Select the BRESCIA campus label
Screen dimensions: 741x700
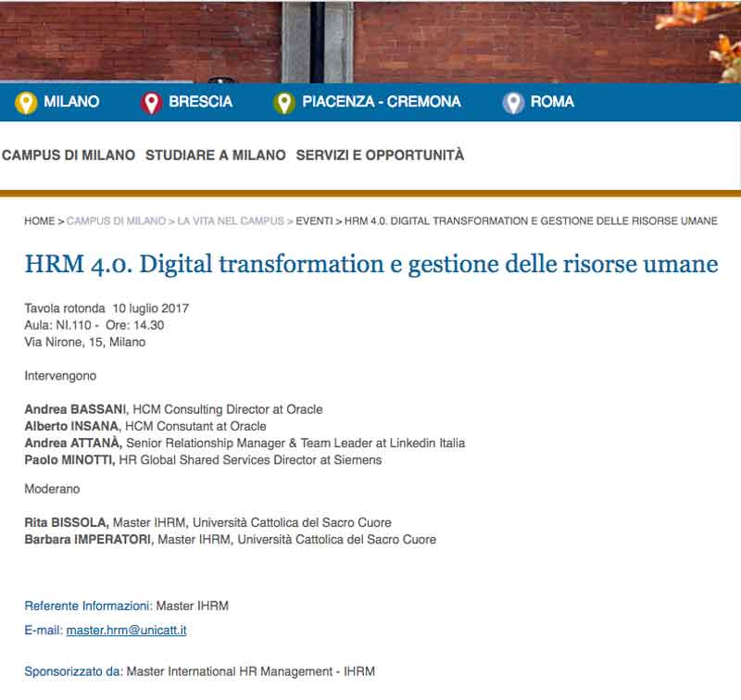pos(200,102)
